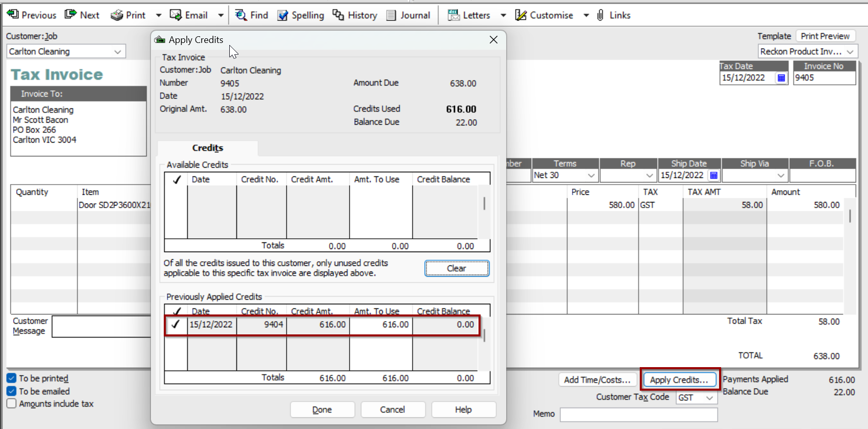The image size is (868, 429).
Task: Run the Spelling check icon
Action: 283,15
